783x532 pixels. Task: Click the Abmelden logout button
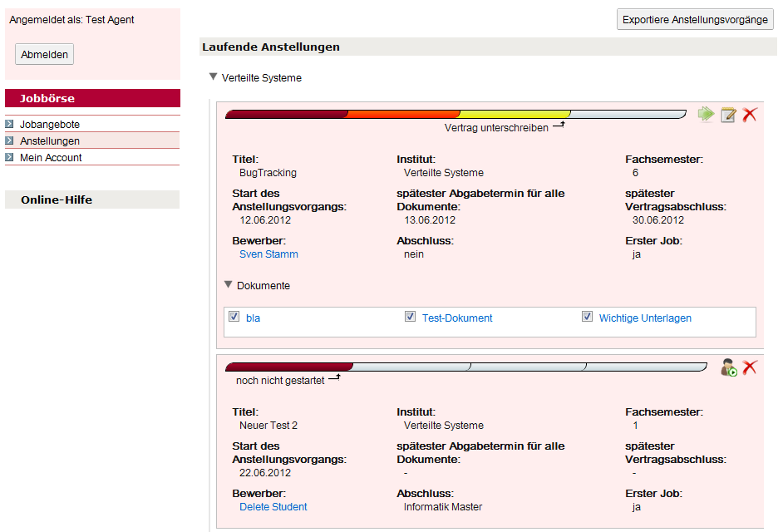(44, 55)
